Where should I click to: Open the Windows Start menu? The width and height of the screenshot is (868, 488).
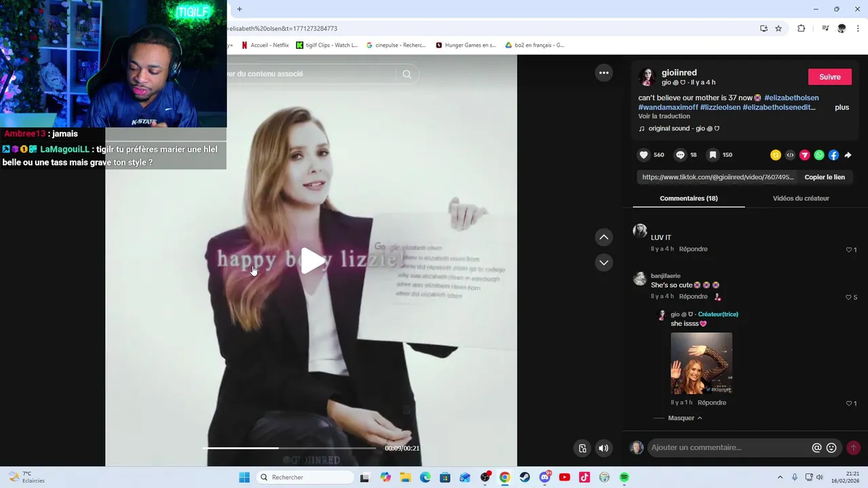click(244, 477)
